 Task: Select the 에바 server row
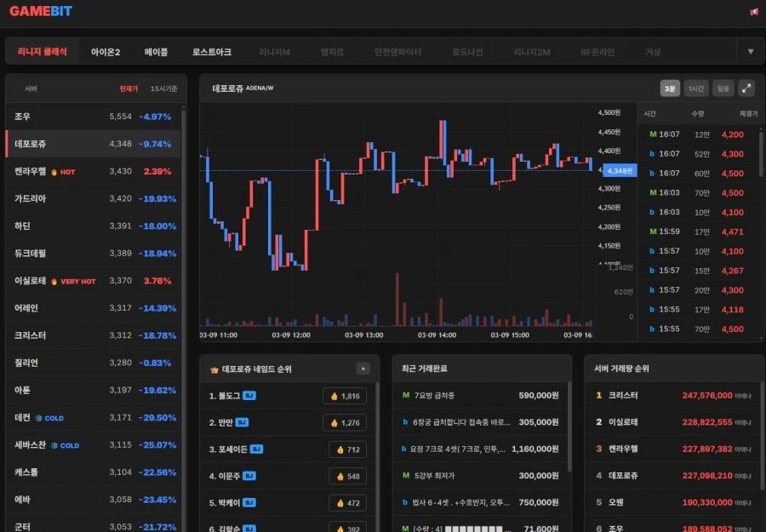pos(93,500)
